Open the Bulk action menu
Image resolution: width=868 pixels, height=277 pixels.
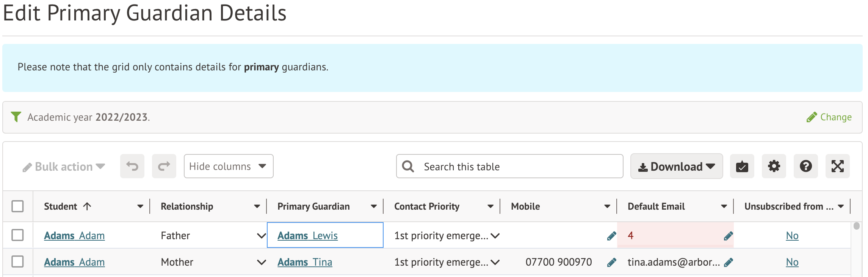(x=64, y=167)
